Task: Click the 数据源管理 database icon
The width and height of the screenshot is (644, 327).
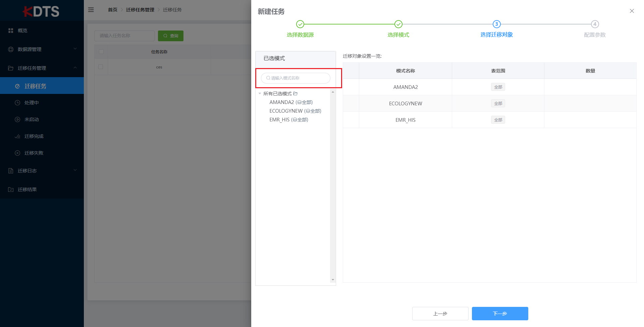Action: pyautogui.click(x=11, y=49)
